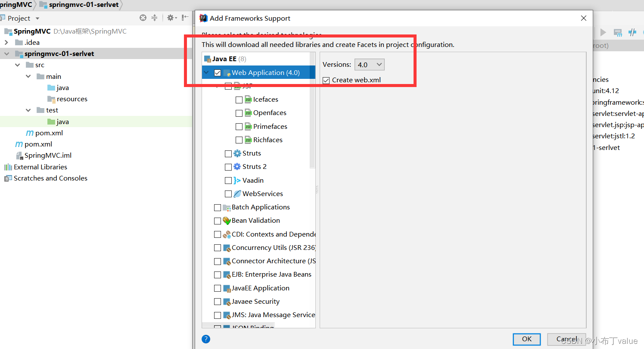Check Javaee Security checkbox

pos(218,302)
